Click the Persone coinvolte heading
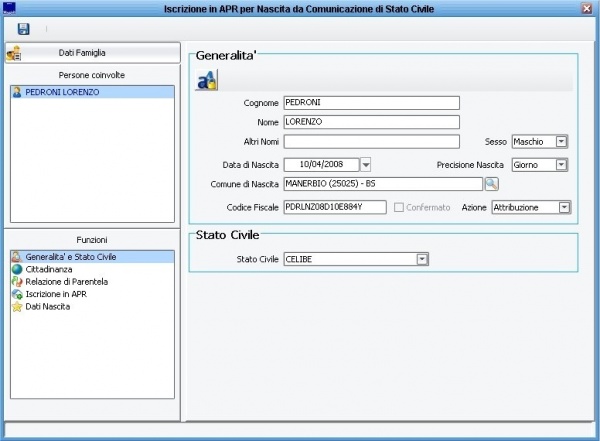Viewport: 600px width, 441px height. tap(92, 75)
